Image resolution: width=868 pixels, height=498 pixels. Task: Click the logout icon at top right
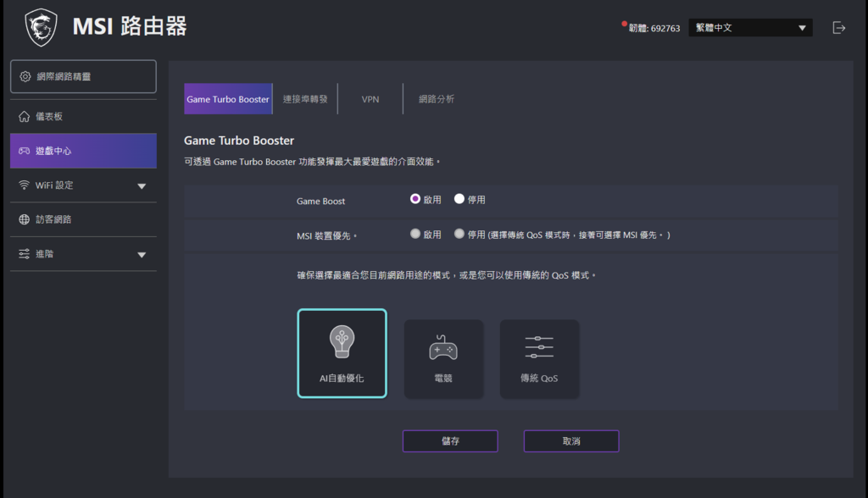point(838,28)
